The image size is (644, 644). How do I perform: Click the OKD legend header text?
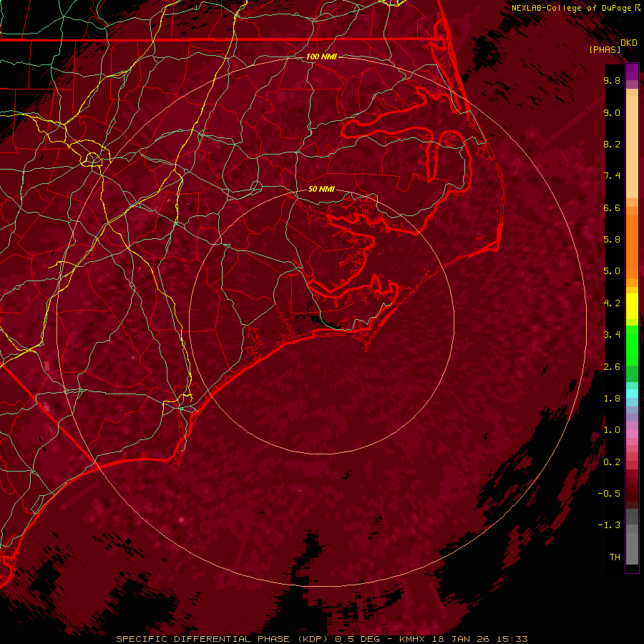(629, 42)
